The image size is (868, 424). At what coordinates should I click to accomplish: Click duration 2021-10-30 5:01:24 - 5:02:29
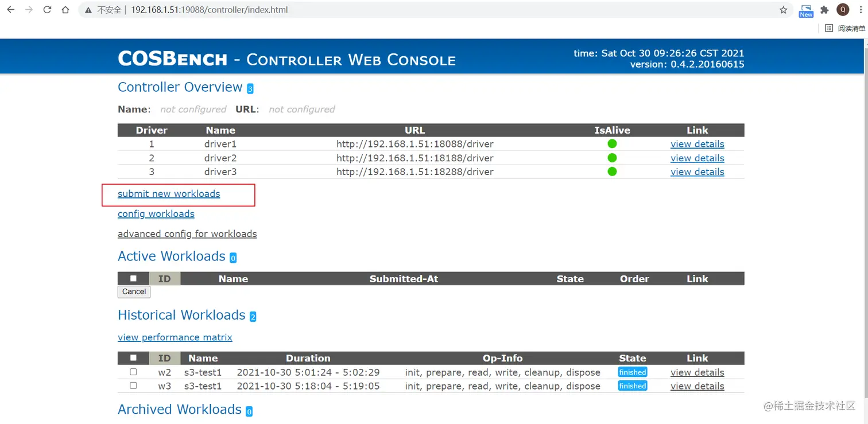point(308,372)
